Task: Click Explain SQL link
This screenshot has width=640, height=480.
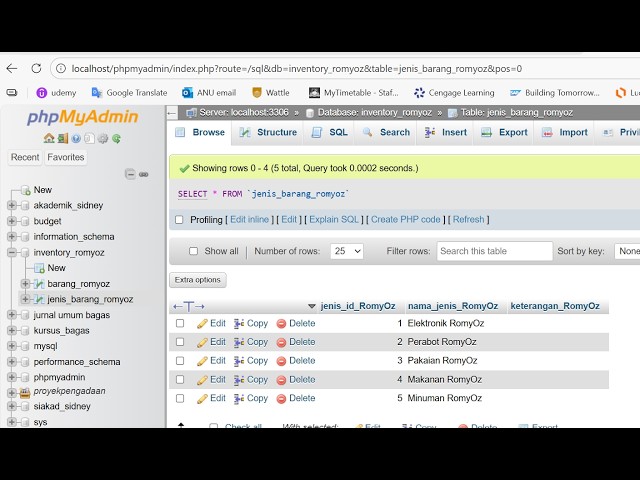Action: [x=334, y=220]
